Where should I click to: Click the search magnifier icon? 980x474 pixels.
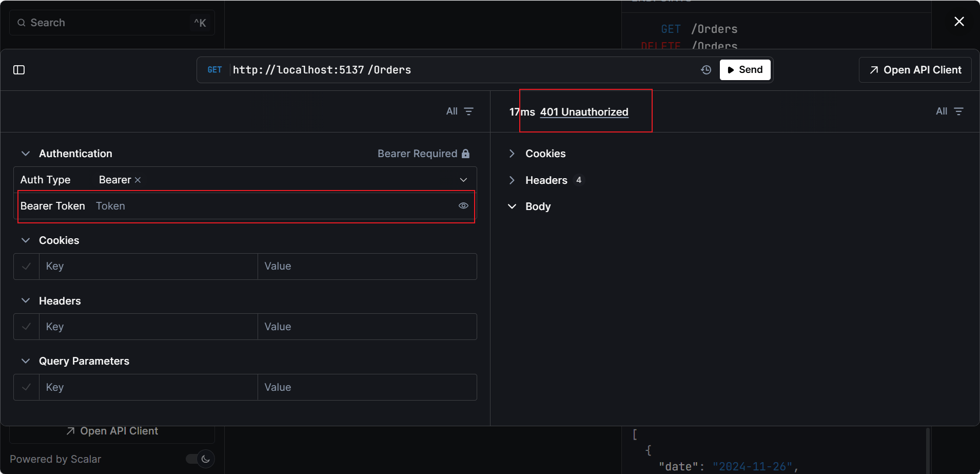point(22,23)
